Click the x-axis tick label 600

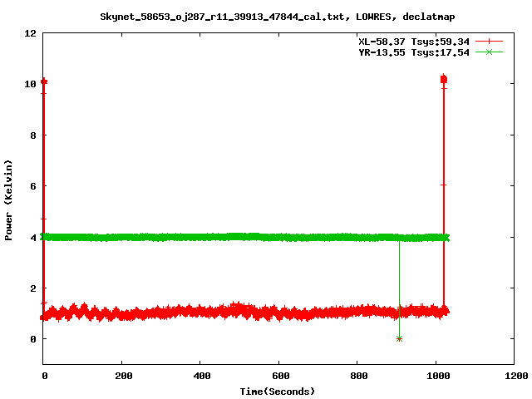[281, 376]
